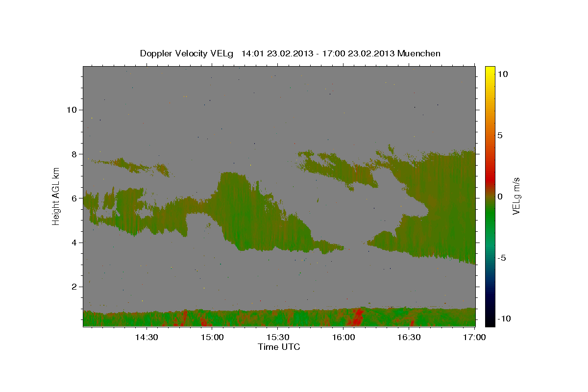Click the height tick label 4
Screen dimensions: 588x392
(73, 242)
